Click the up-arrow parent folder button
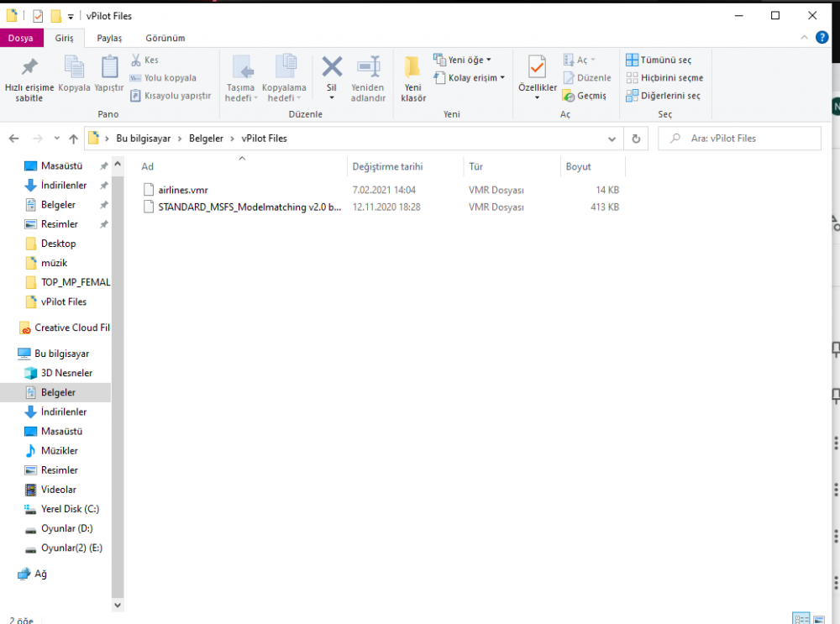Viewport: 840px width, 624px height. pyautogui.click(x=74, y=139)
